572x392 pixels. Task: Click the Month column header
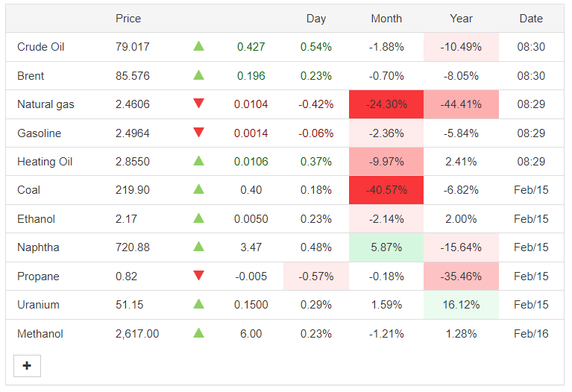(x=386, y=19)
